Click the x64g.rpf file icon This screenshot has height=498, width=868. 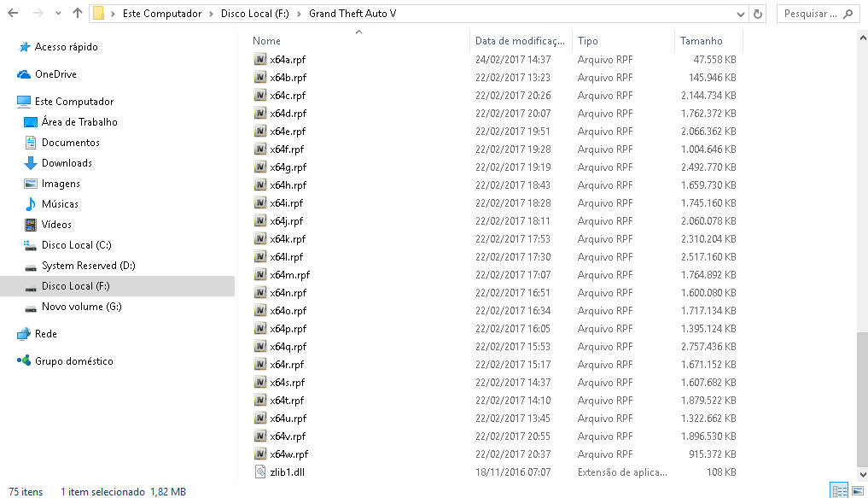coord(260,167)
